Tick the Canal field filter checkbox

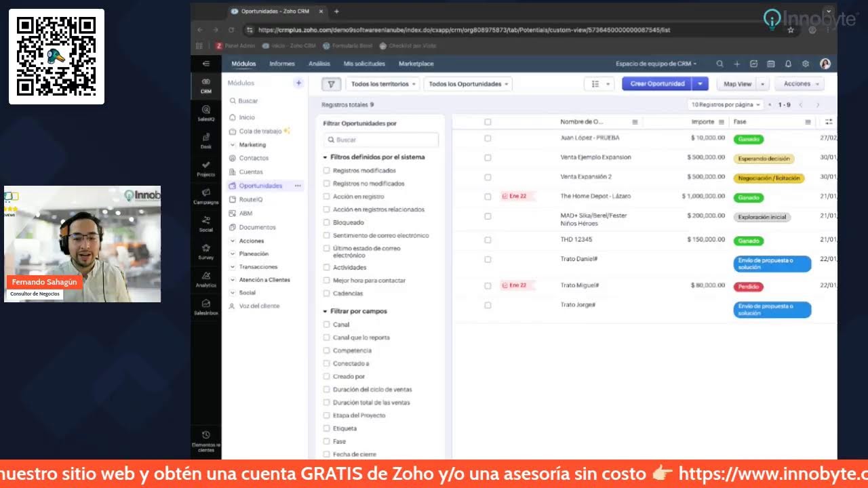click(x=327, y=325)
